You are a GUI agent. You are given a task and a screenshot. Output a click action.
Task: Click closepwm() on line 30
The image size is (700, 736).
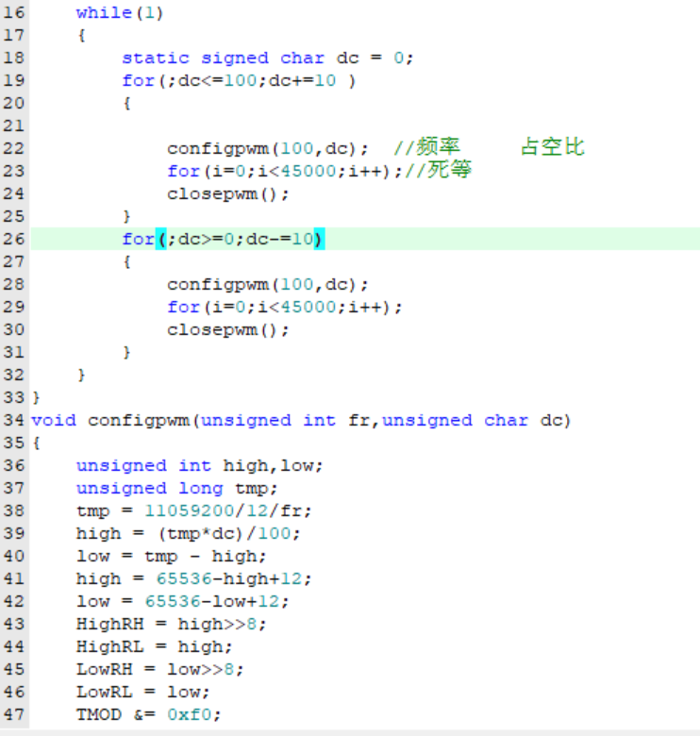[x=228, y=329]
